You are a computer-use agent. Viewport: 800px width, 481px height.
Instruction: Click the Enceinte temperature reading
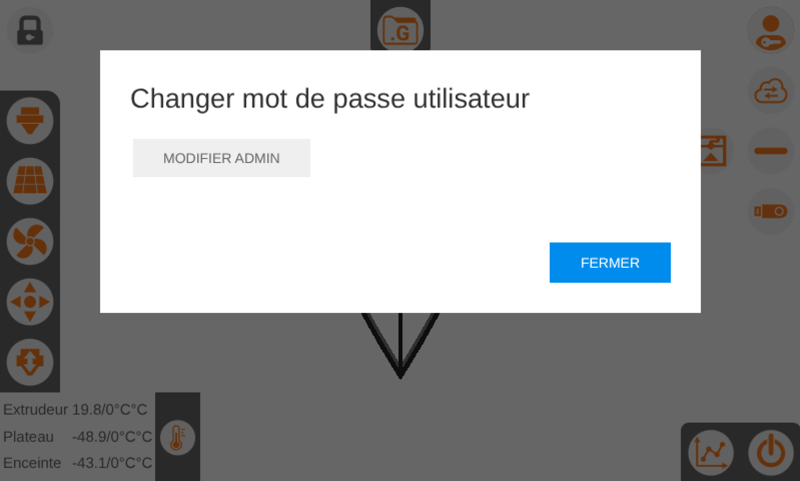(x=78, y=463)
